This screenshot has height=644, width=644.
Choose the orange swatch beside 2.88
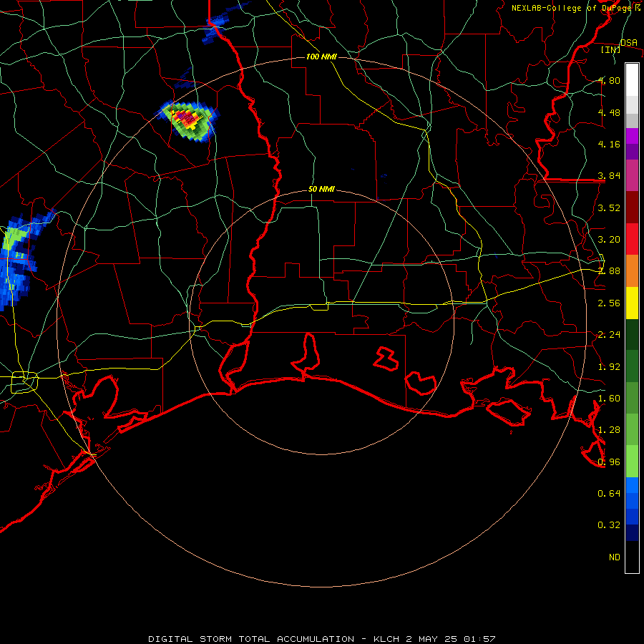632,271
